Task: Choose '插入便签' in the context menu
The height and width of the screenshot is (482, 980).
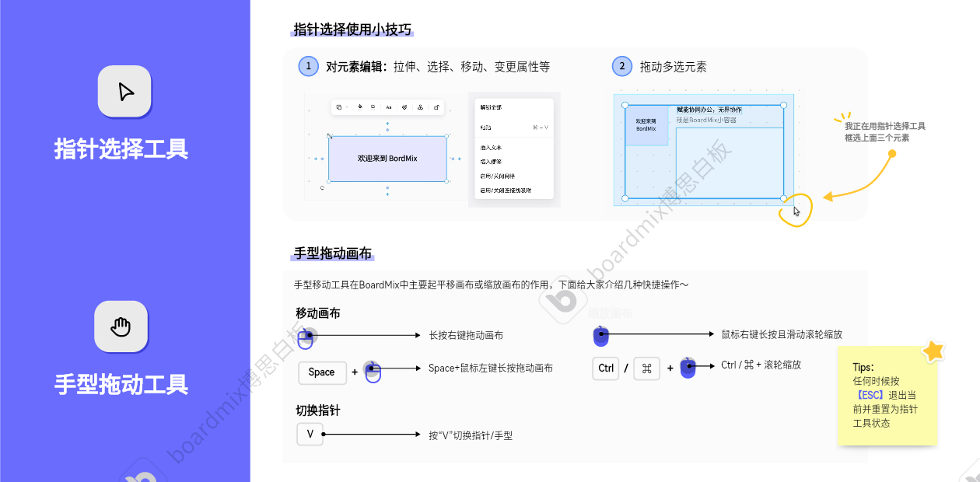Action: (x=491, y=162)
